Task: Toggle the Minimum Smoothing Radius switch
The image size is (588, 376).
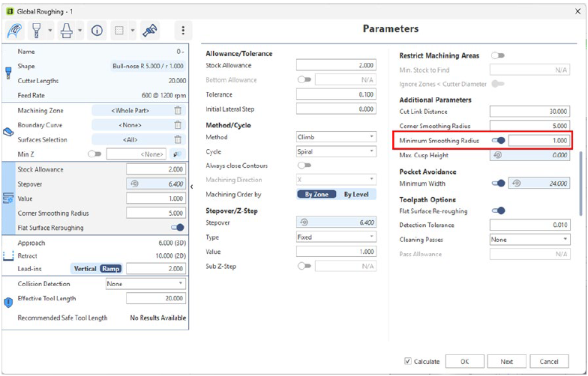Action: 498,140
